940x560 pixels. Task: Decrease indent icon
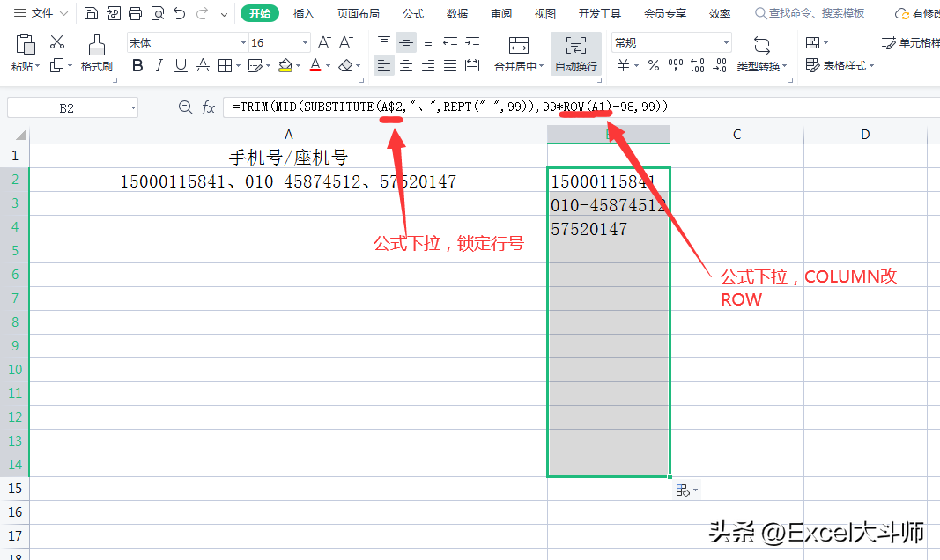coord(450,42)
